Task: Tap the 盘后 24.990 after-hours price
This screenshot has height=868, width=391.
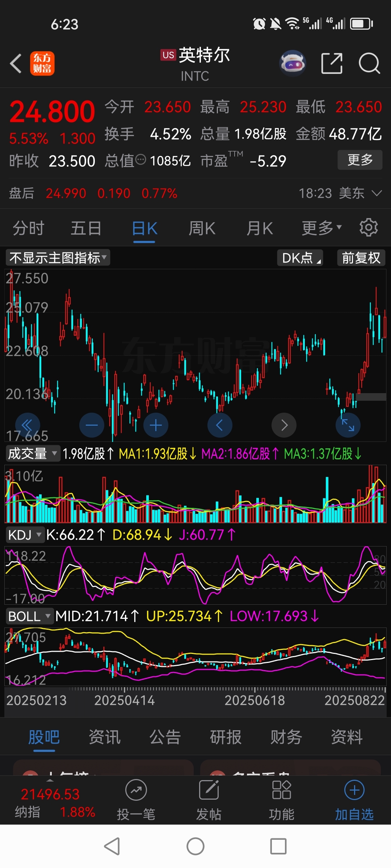Action: pyautogui.click(x=66, y=193)
